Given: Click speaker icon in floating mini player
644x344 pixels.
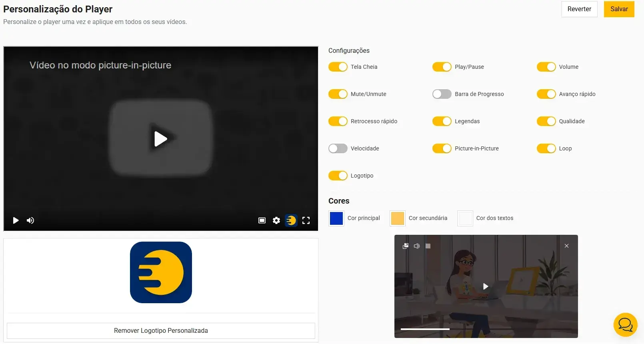Looking at the screenshot, I should click(x=417, y=246).
